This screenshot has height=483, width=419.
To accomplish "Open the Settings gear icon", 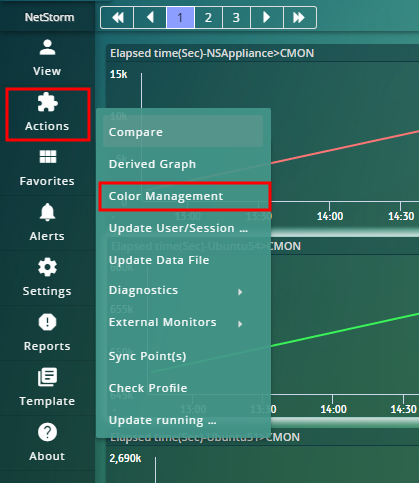I will click(x=47, y=267).
